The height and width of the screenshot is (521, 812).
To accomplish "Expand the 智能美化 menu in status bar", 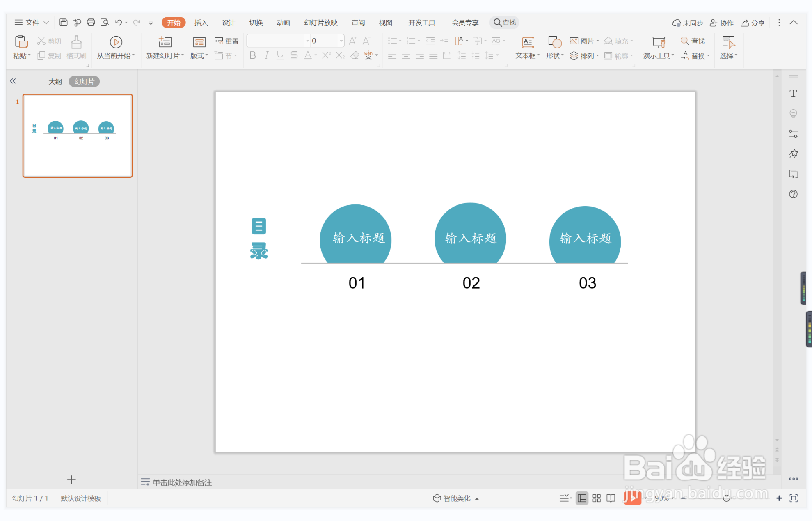I will [456, 498].
